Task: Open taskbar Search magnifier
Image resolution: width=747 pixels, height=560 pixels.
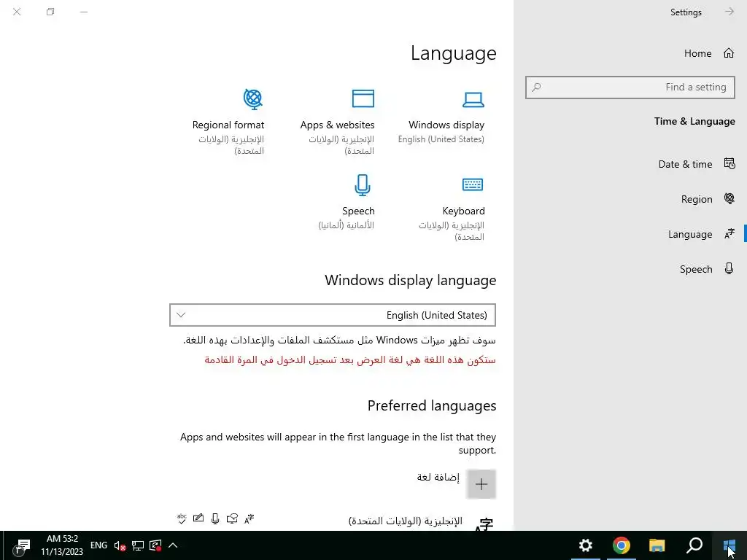Action: point(694,545)
